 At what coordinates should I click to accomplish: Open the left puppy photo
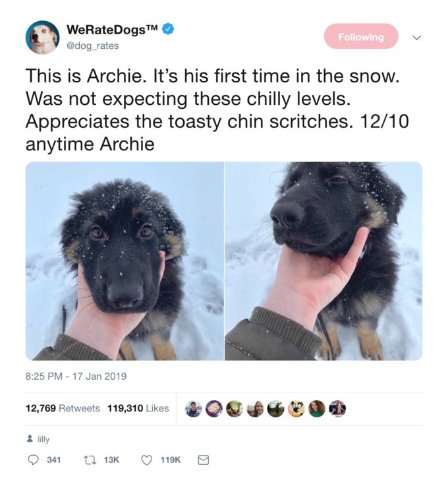coord(125,261)
